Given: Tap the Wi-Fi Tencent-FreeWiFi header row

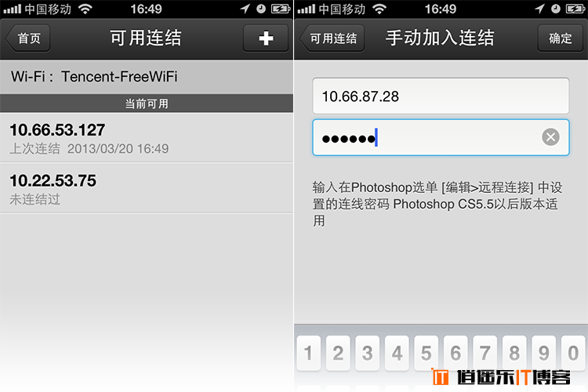Looking at the screenshot, I should pos(147,77).
